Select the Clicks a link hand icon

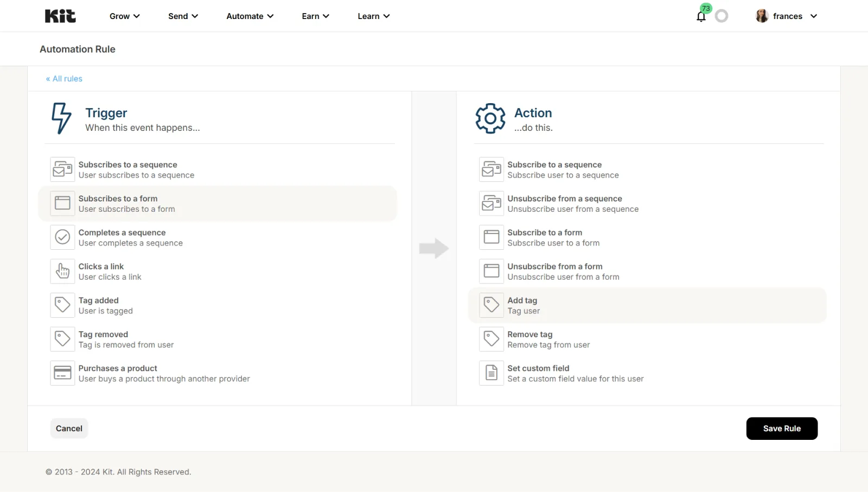(62, 271)
